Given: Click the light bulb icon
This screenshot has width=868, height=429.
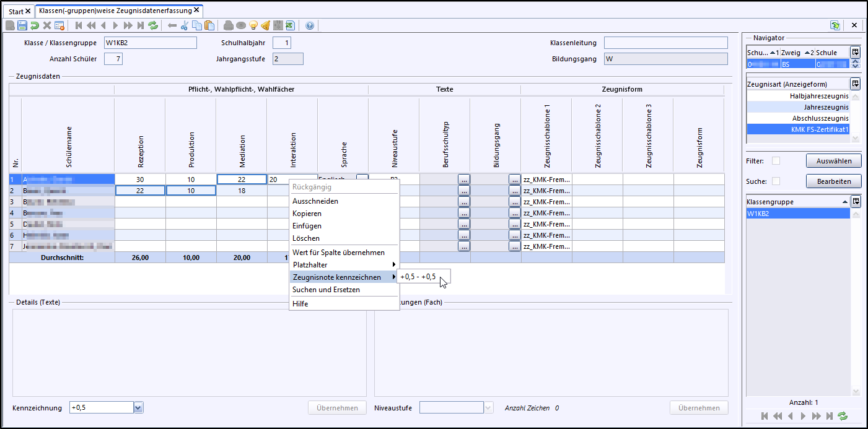Looking at the screenshot, I should (x=253, y=25).
